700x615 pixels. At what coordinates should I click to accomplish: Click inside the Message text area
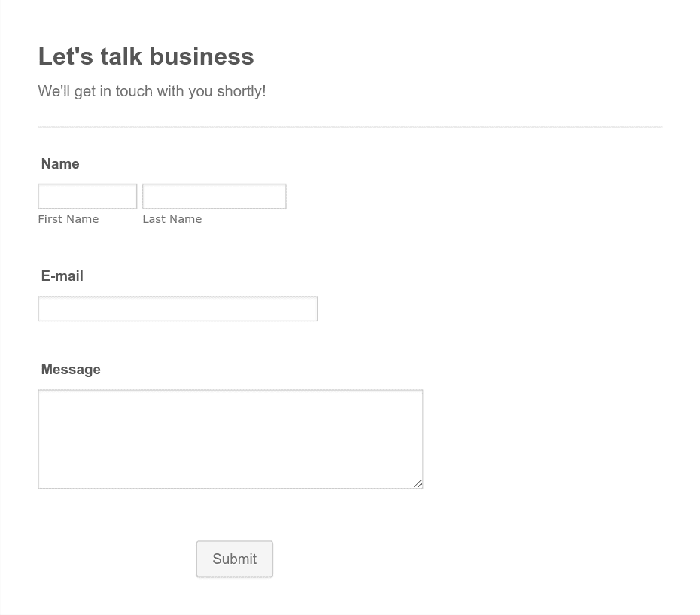230,439
